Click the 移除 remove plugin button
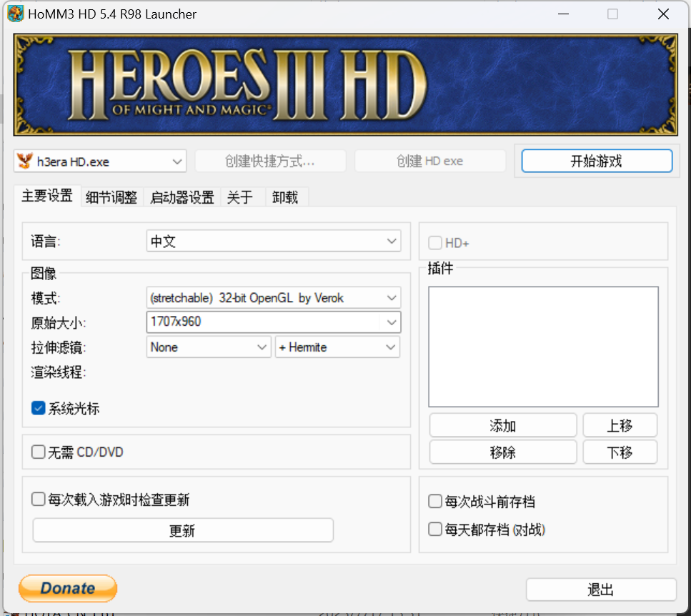Screen dimensions: 691x616 [x=503, y=452]
